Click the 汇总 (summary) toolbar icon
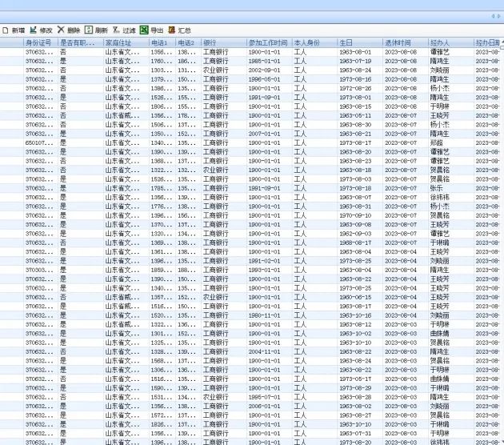This screenshot has width=504, height=445. tap(172, 30)
